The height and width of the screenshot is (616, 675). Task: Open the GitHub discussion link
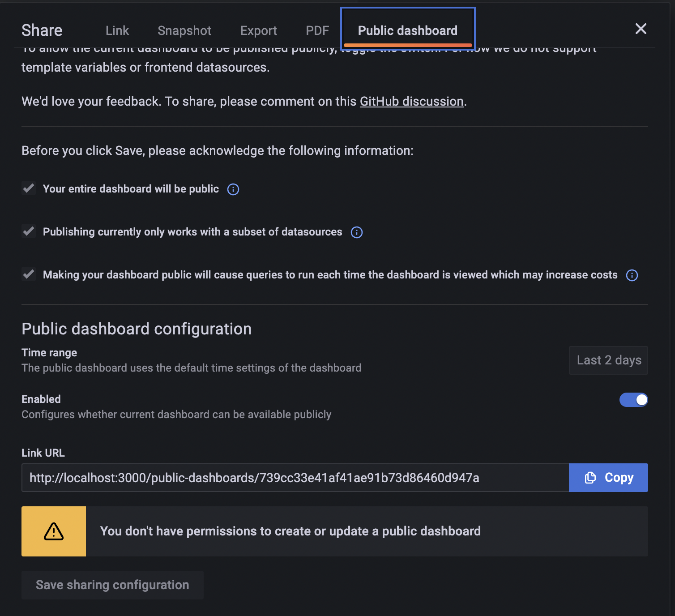pos(411,101)
